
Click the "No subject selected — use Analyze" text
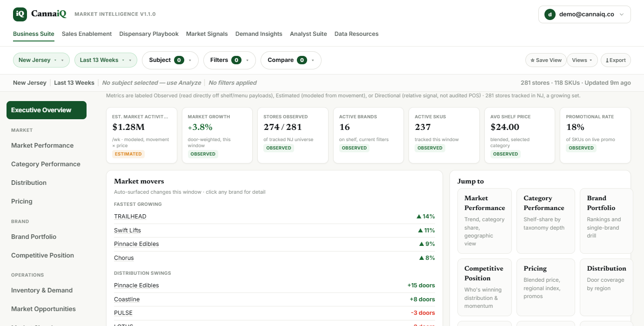tap(152, 83)
